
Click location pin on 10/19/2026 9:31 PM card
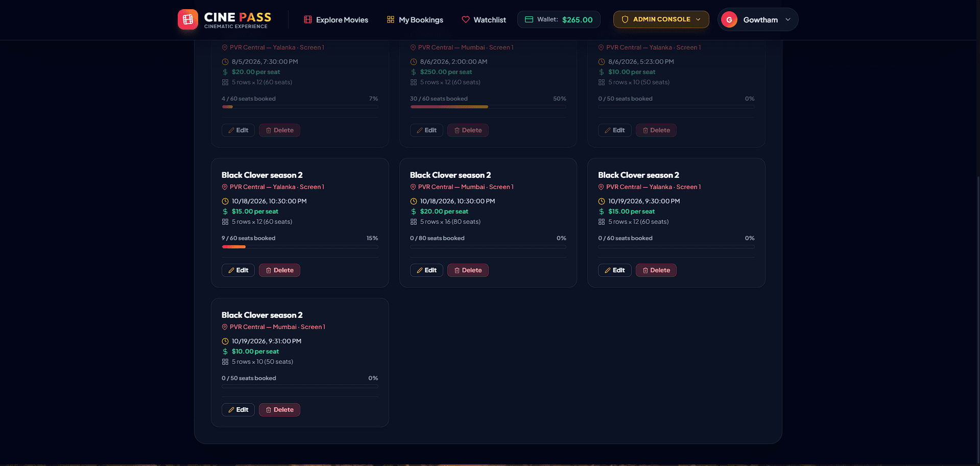225,327
